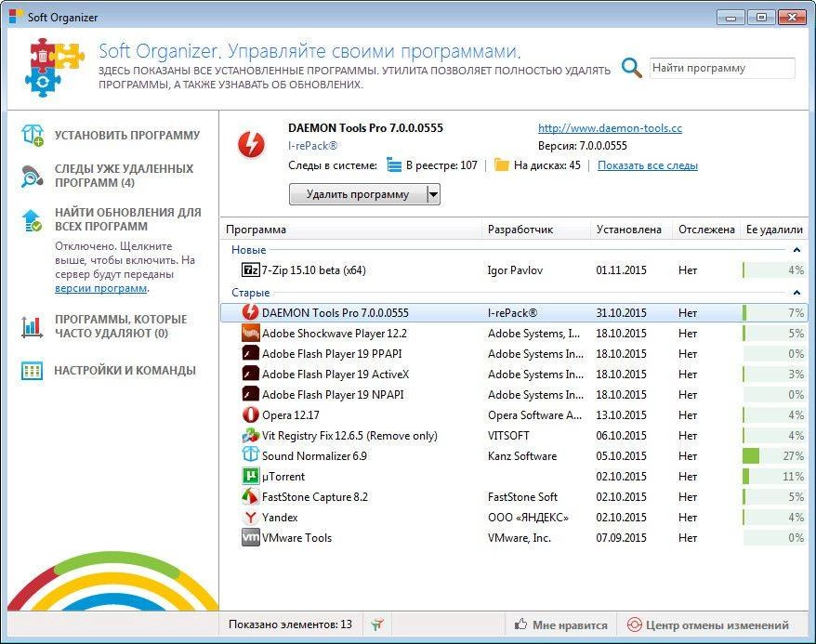The width and height of the screenshot is (816, 644).
Task: Click the Sound Normalizer 6.9 icon
Action: pyautogui.click(x=250, y=455)
